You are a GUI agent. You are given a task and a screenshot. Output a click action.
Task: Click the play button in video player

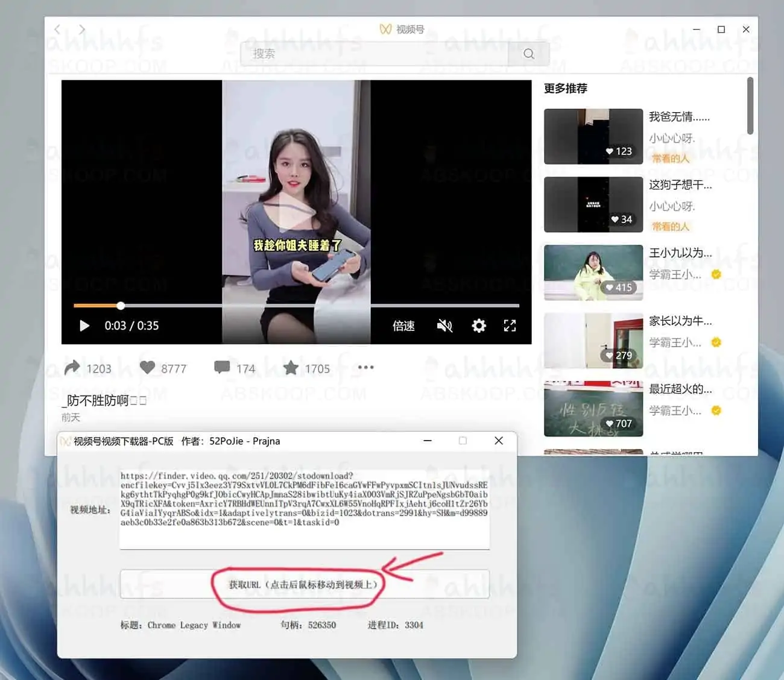pyautogui.click(x=84, y=326)
